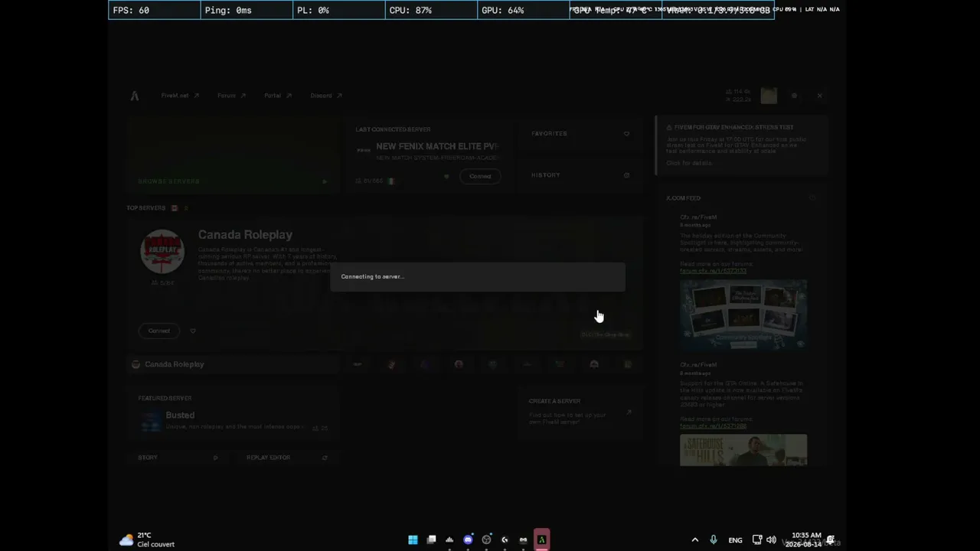The image size is (980, 551).
Task: Click the ninth server icon in top servers strip
Action: click(628, 364)
